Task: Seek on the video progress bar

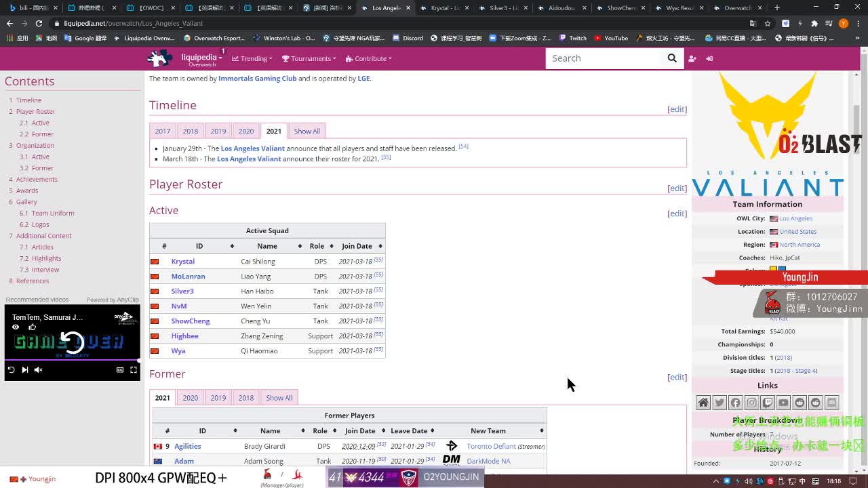Action: point(73,361)
